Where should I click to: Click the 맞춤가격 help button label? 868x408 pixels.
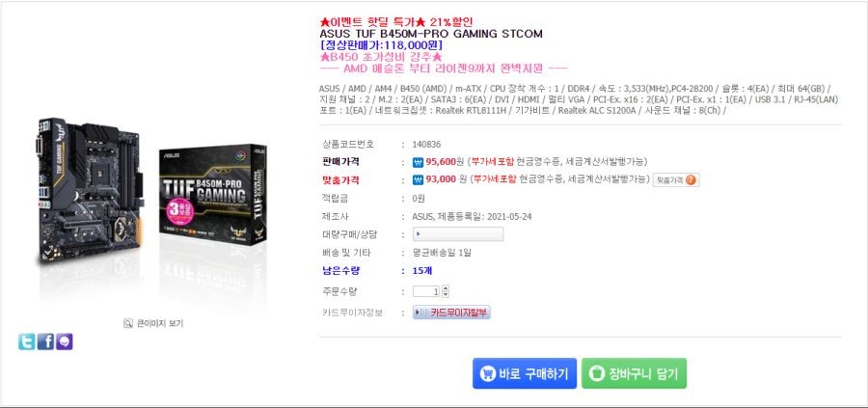tap(669, 180)
